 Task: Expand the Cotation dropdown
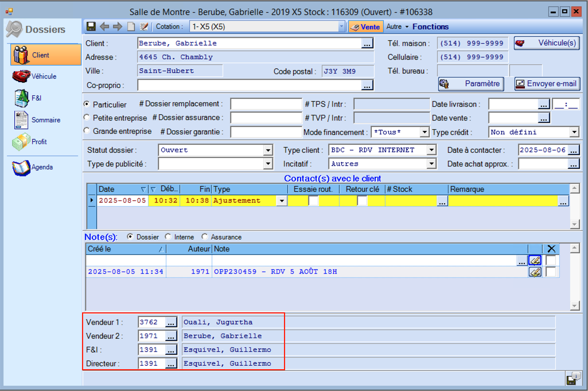(341, 26)
